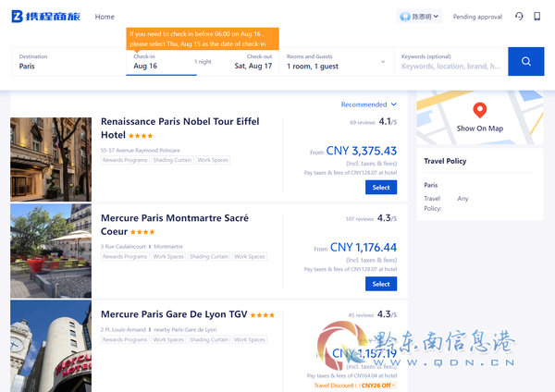555x392 pixels.
Task: Expand Rooms and Guests selector
Action: click(337, 62)
